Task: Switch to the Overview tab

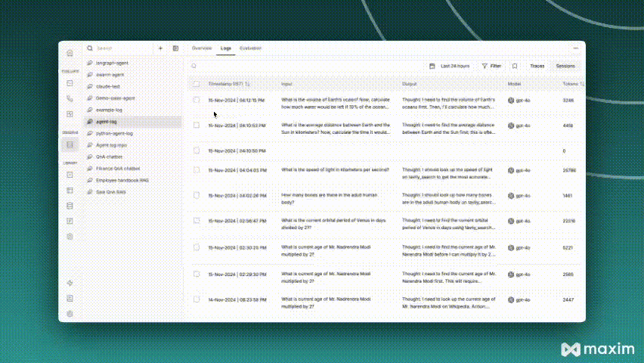Action: click(x=202, y=48)
